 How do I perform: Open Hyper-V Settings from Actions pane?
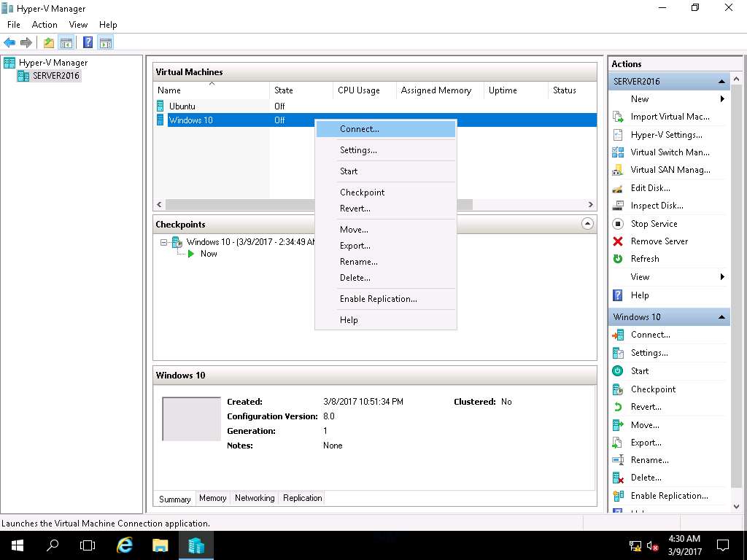point(666,135)
